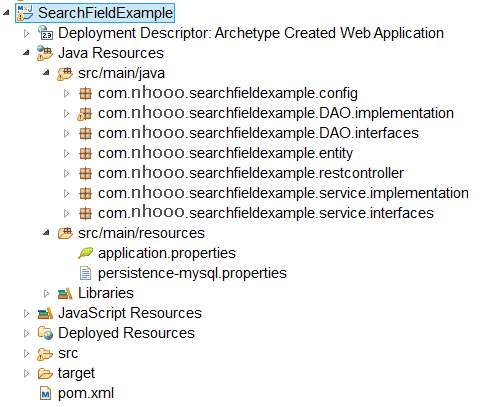Screen dimensions: 493x407
Task: Click the Deployment Descriptor icon
Action: (45, 33)
